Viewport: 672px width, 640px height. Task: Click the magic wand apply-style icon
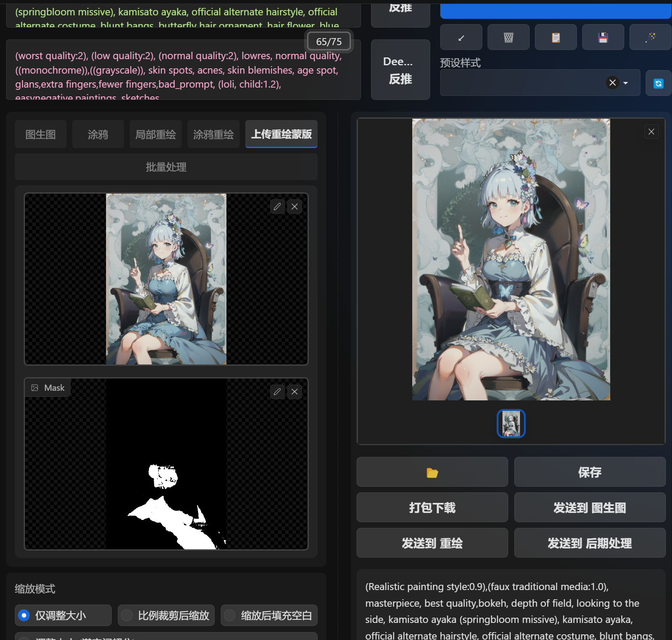pos(650,37)
